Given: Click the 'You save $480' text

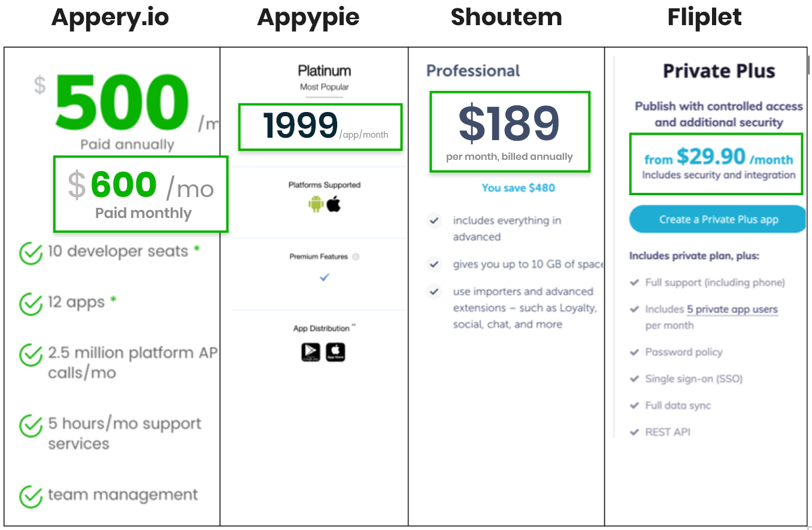Looking at the screenshot, I should (518, 188).
